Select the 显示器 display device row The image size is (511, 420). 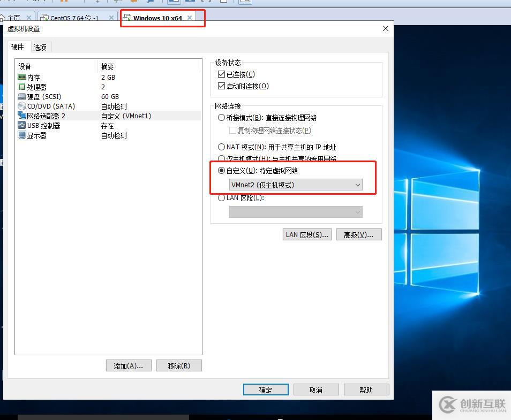pyautogui.click(x=109, y=135)
